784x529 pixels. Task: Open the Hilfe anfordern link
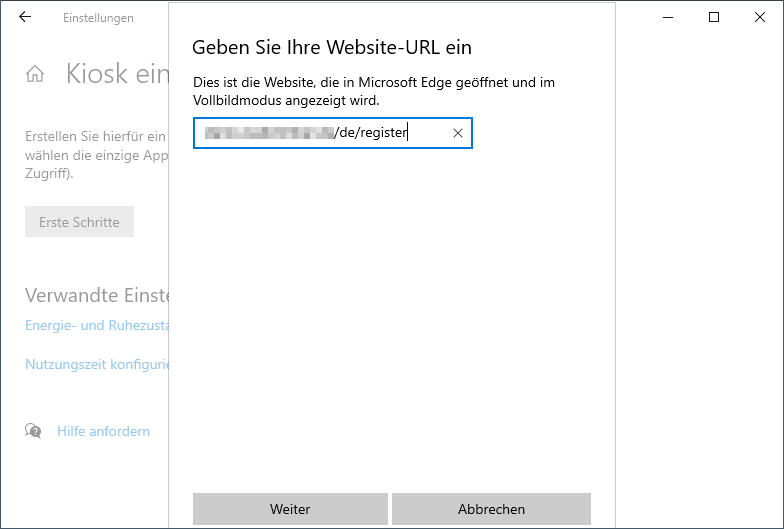point(103,431)
